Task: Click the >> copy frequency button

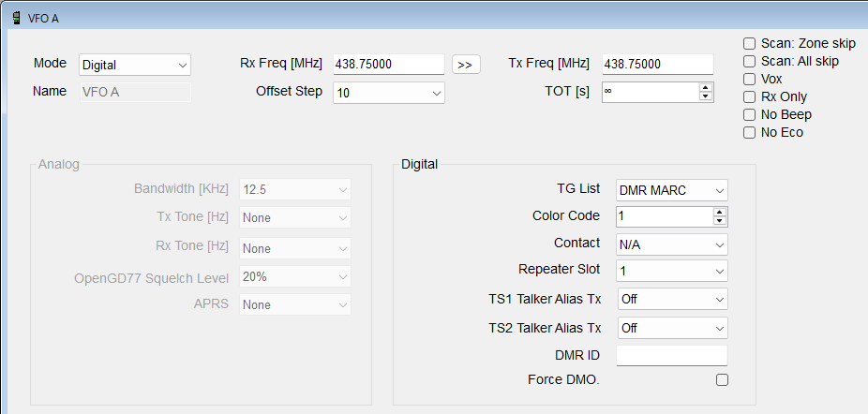Action: (x=466, y=65)
